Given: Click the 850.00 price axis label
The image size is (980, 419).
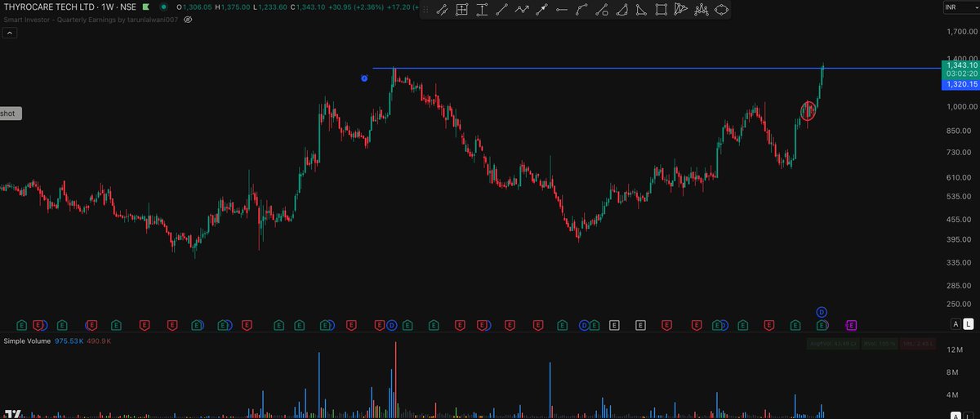Looking at the screenshot, I should click(960, 131).
